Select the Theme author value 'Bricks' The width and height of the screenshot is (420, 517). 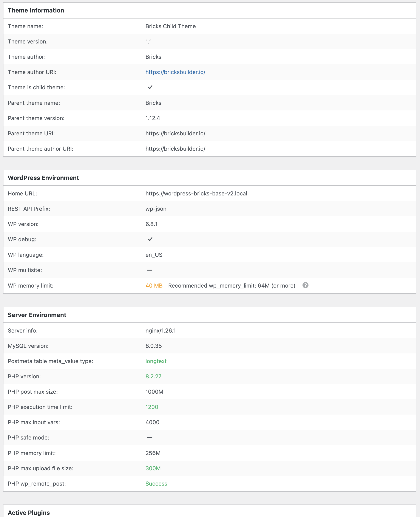coord(153,57)
